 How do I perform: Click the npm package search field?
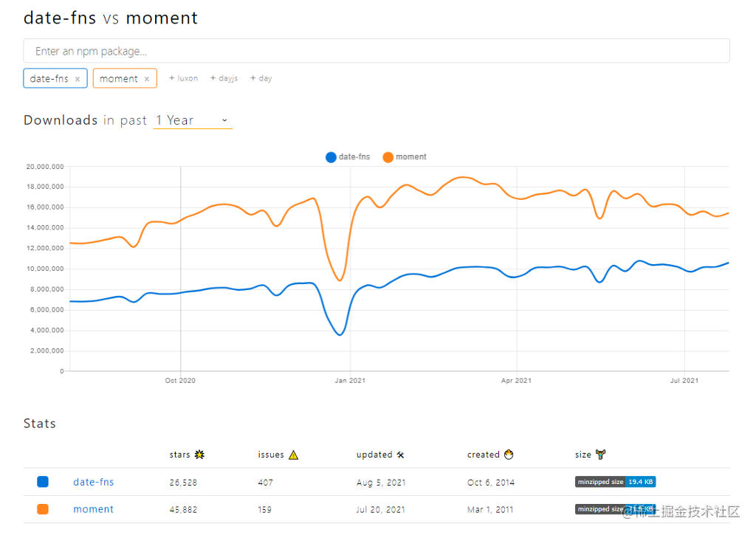[377, 51]
